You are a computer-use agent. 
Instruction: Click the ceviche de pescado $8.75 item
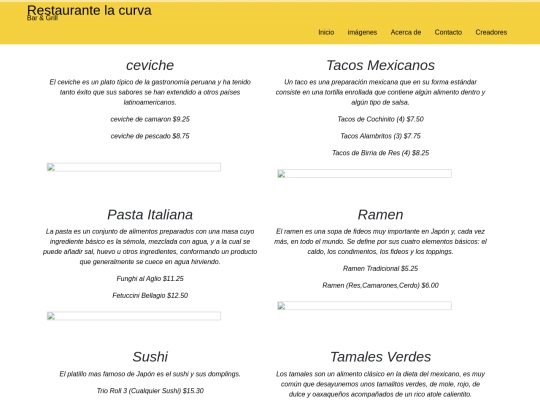click(x=150, y=136)
